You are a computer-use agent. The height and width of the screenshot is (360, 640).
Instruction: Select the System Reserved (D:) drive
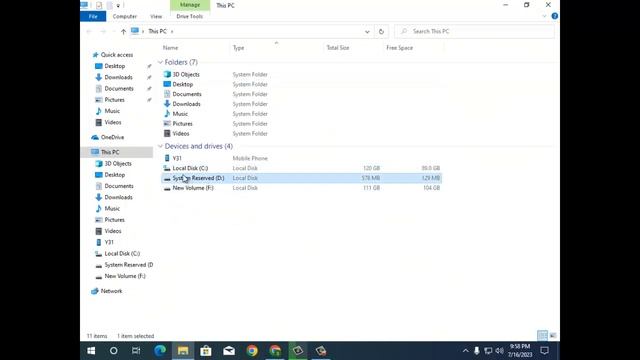(301, 178)
